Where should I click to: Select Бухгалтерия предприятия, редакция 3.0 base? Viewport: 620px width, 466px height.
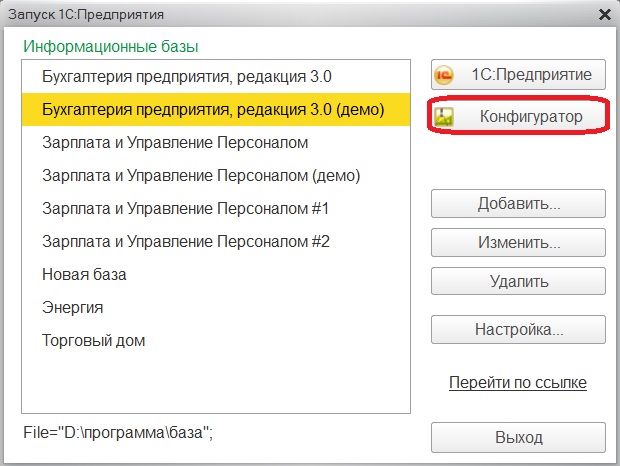(x=216, y=77)
